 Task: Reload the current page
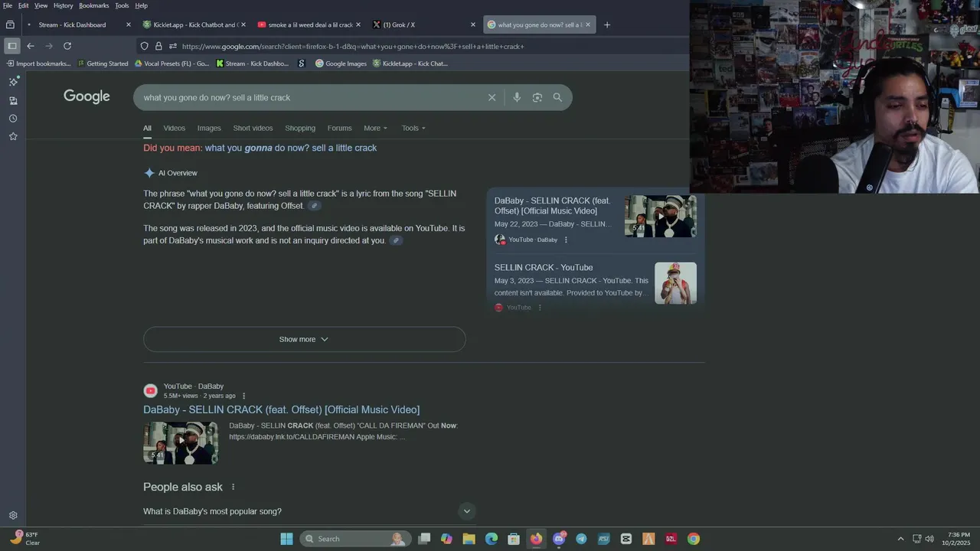(67, 46)
